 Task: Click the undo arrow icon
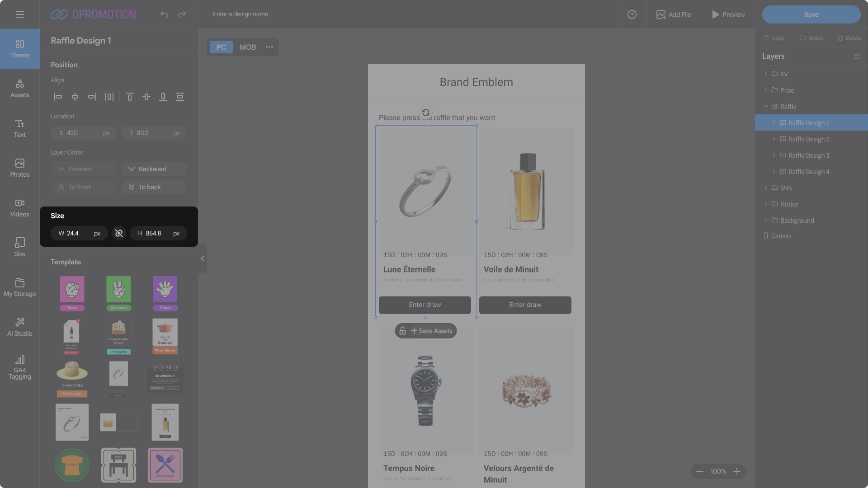(x=164, y=14)
